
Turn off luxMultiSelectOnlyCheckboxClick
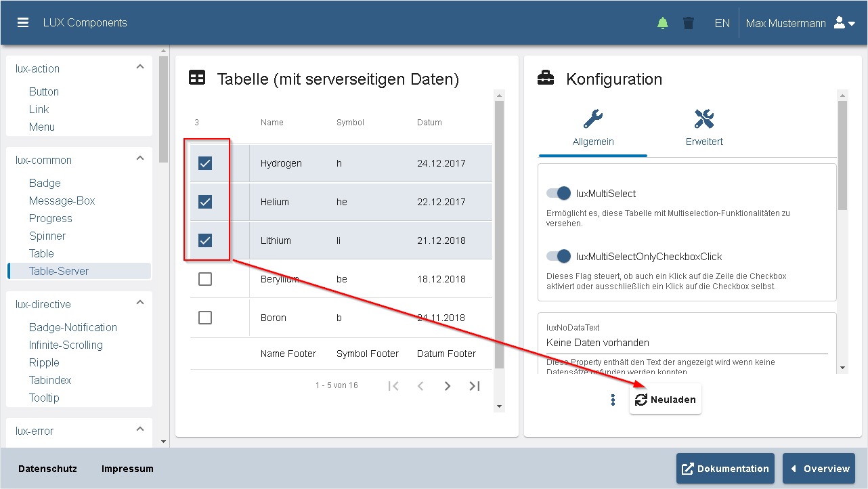pos(558,256)
